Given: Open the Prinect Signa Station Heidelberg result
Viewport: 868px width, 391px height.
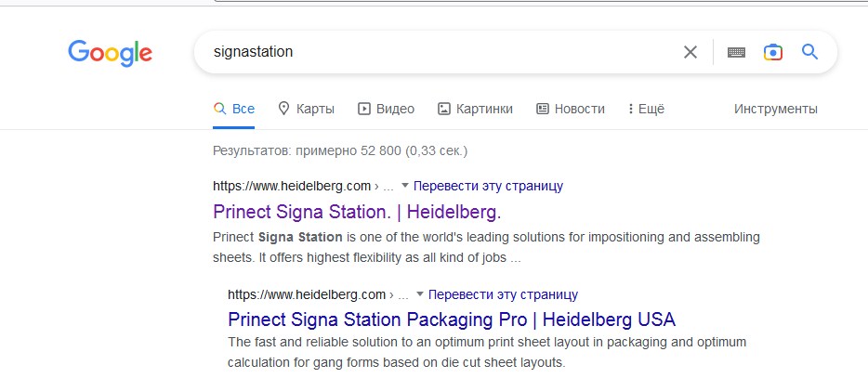Looking at the screenshot, I should 357,211.
